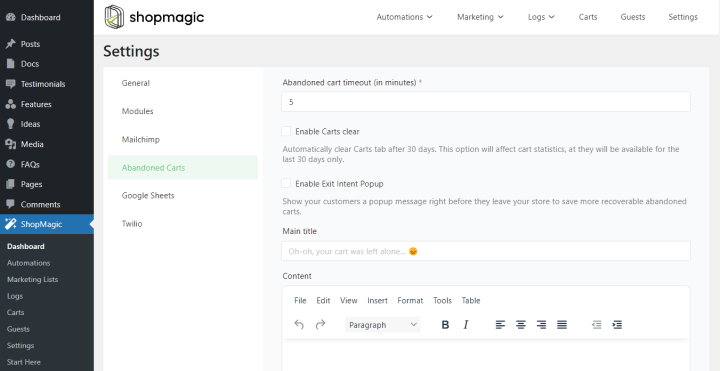This screenshot has width=720, height=371.
Task: Click the undo arrow in the editor toolbar
Action: click(x=299, y=325)
